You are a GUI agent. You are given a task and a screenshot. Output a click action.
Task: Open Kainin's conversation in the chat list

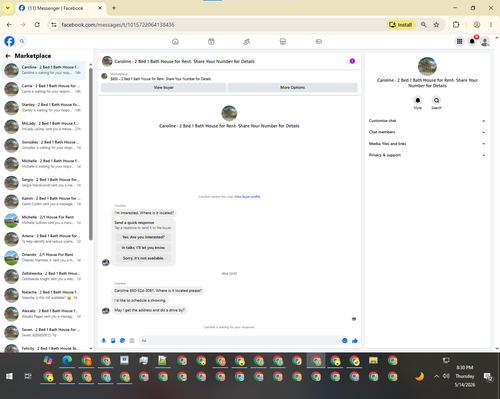[x=44, y=201]
